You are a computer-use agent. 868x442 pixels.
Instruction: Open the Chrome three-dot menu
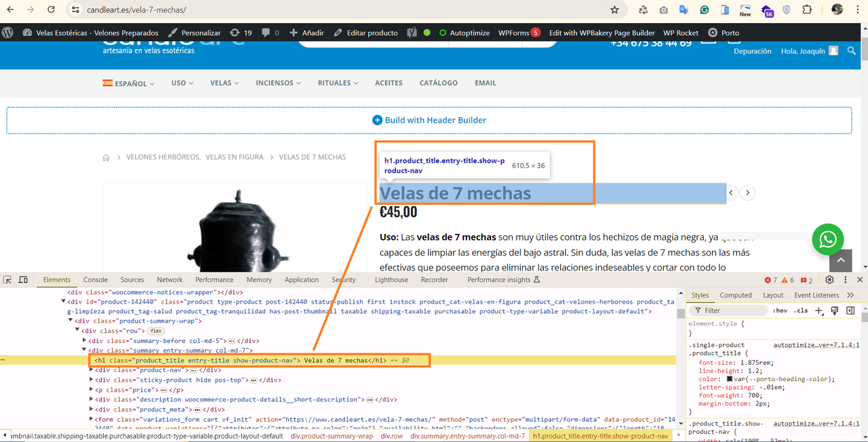coord(859,10)
